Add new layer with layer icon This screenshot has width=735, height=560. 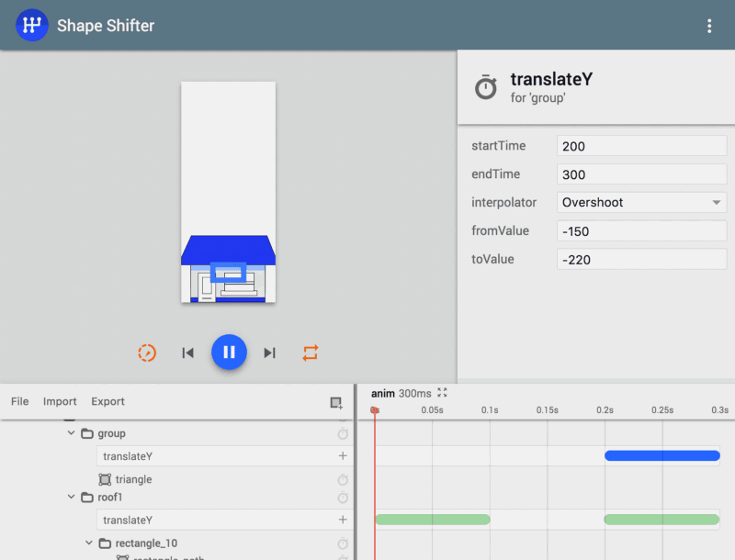point(336,402)
